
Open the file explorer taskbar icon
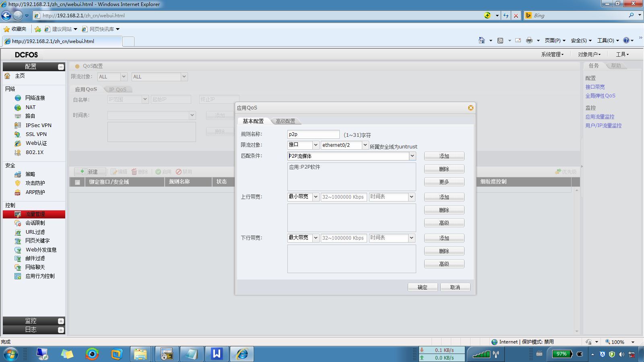(140, 354)
